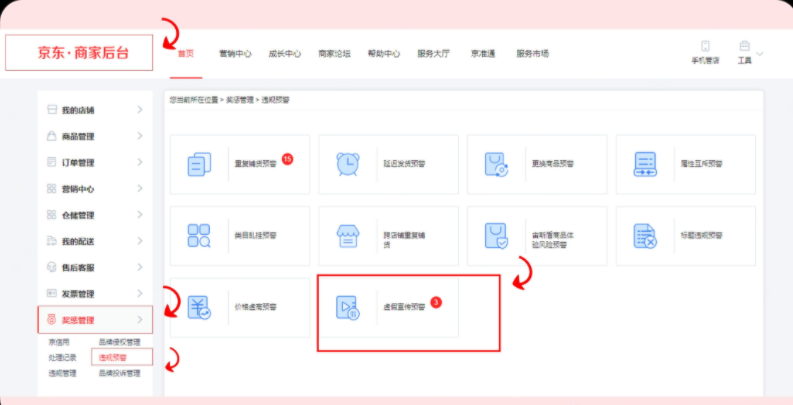Screen dimensions: 793x405
Task: Click the 标题违规预警 document with X icon
Action: pos(645,236)
